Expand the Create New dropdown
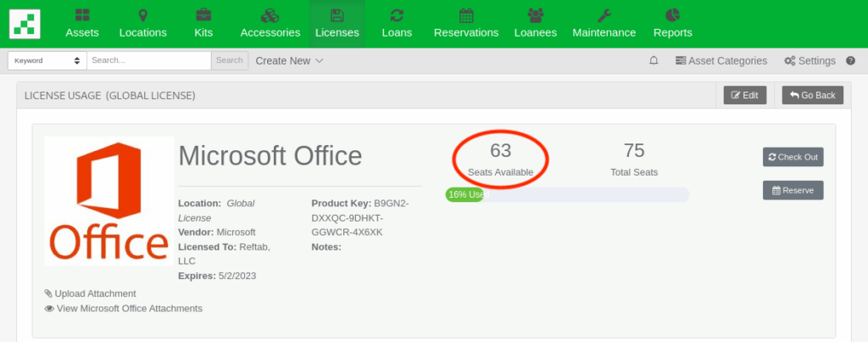 tap(289, 61)
